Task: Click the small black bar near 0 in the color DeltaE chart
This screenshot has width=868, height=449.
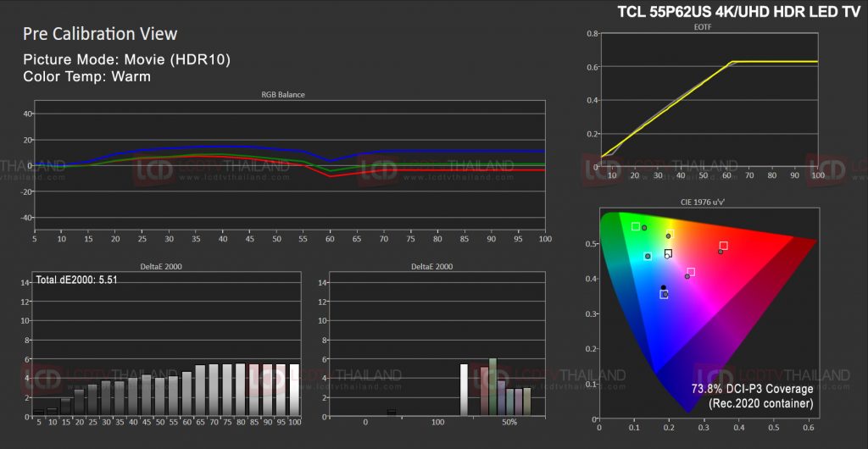Action: coord(392,413)
